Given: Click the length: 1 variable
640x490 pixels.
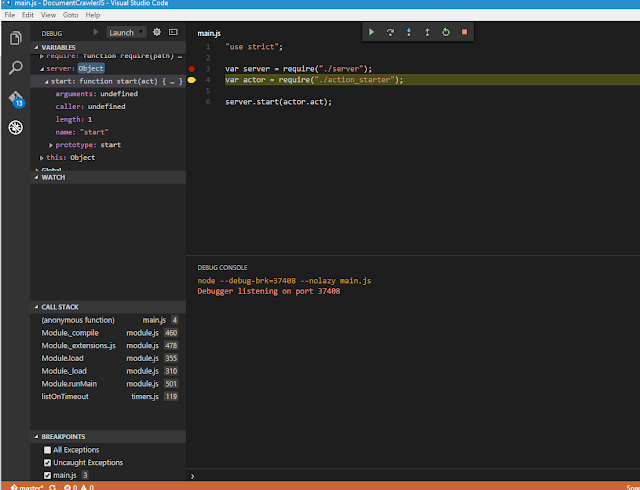Looking at the screenshot, I should tap(108, 119).
